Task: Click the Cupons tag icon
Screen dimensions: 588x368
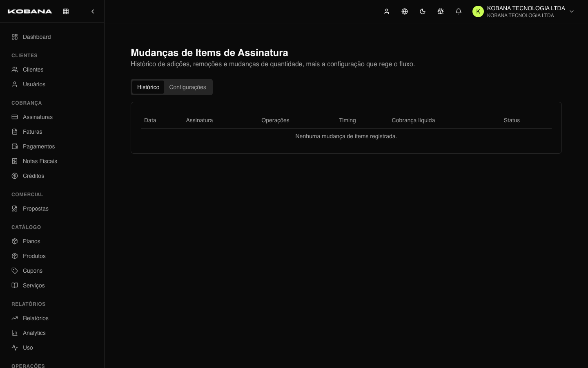Action: pos(15,271)
